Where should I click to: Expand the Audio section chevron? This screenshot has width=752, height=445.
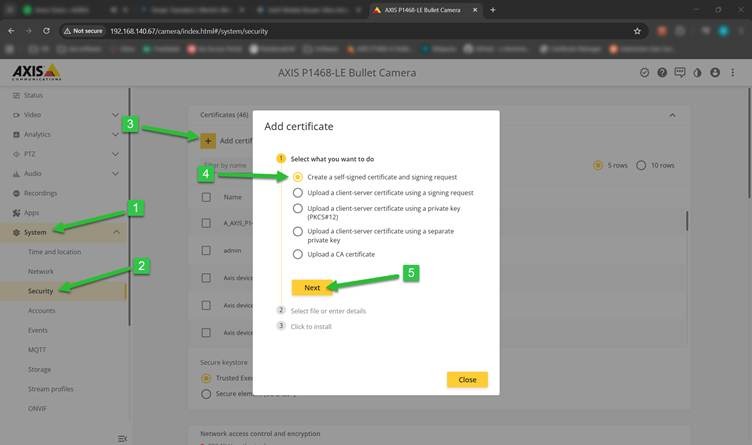(x=115, y=174)
